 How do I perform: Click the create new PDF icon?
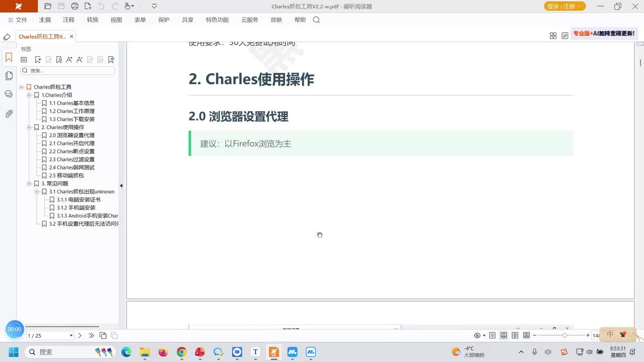click(88, 6)
